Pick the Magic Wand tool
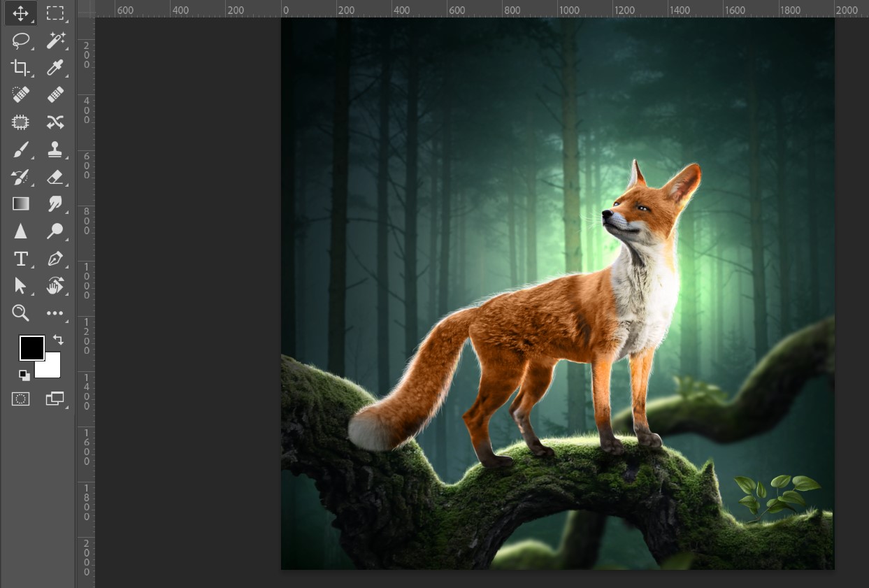869x588 pixels. tap(55, 41)
